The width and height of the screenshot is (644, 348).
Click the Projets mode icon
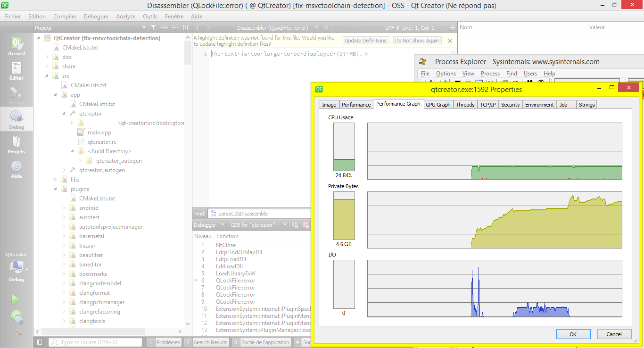pyautogui.click(x=16, y=144)
